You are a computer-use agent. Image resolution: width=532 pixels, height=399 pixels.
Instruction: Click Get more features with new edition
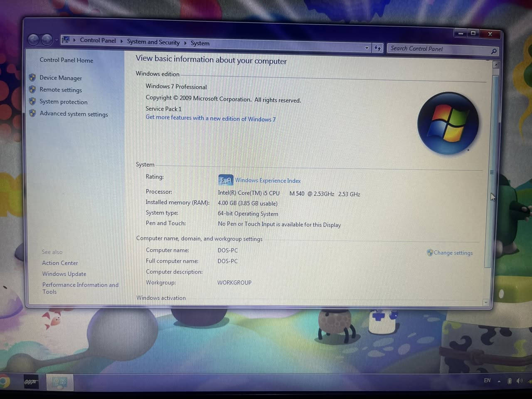pos(210,118)
